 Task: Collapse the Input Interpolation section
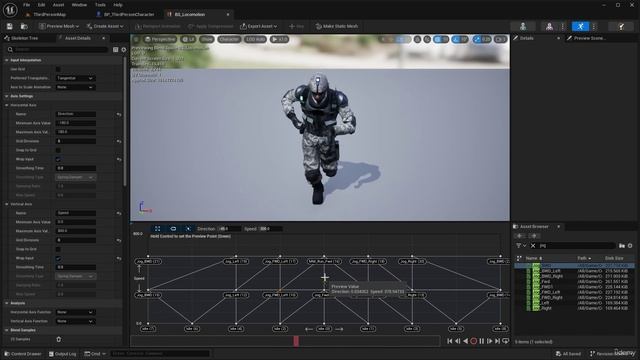7,60
